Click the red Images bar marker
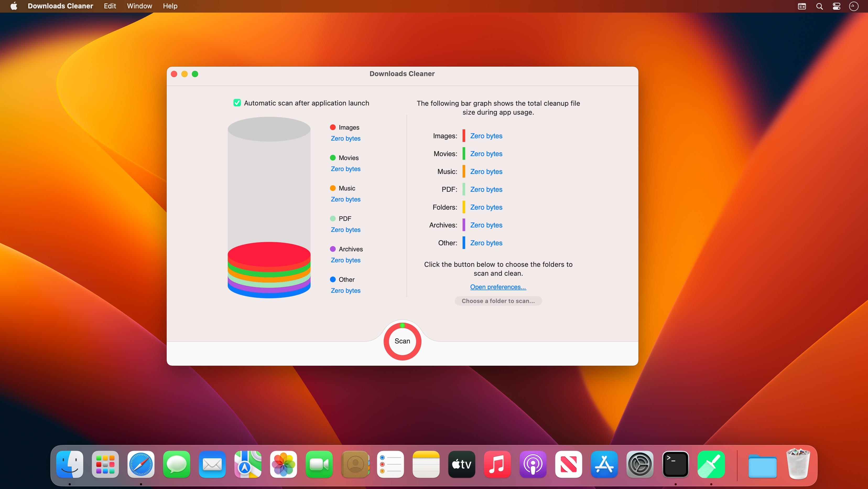The height and width of the screenshot is (489, 868). [x=464, y=136]
